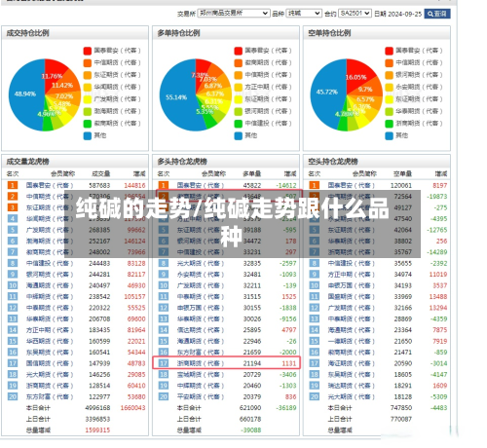487x448 pixels.
Task: Click long position value 45822
Action: (x=252, y=185)
